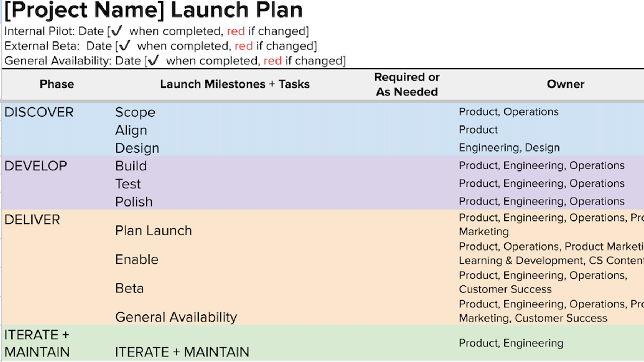Click the Engineering, Design owner cell
Image resolution: width=644 pixels, height=362 pixels.
[509, 148]
